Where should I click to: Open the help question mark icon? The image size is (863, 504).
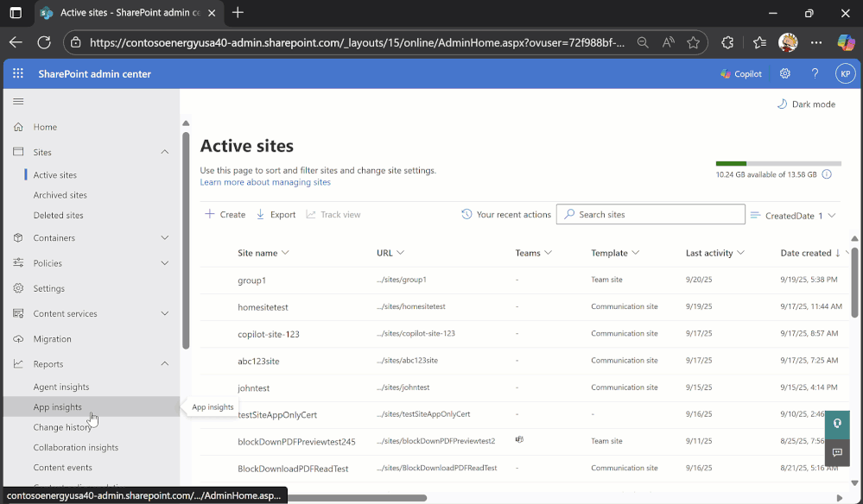tap(815, 73)
